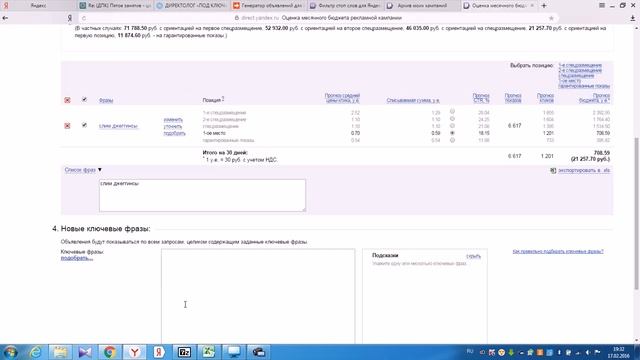Open the browser hamburger menu
This screenshot has width=640, height=360.
(x=602, y=5)
